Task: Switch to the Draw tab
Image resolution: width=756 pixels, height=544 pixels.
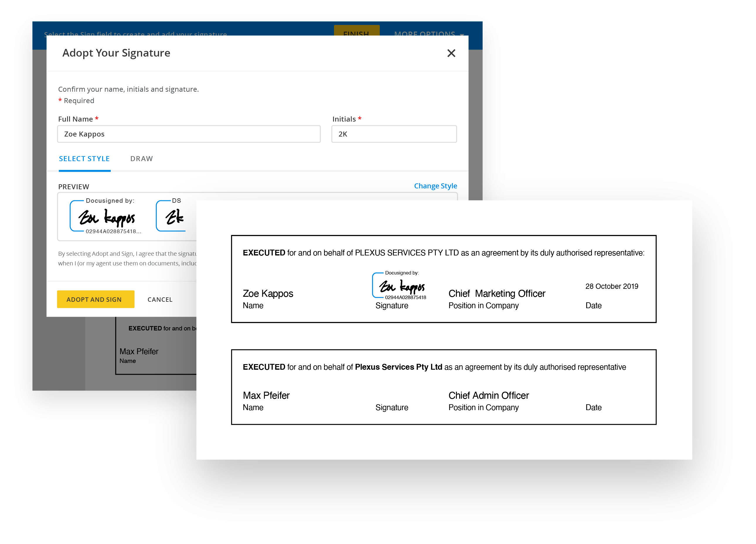Action: 141,159
